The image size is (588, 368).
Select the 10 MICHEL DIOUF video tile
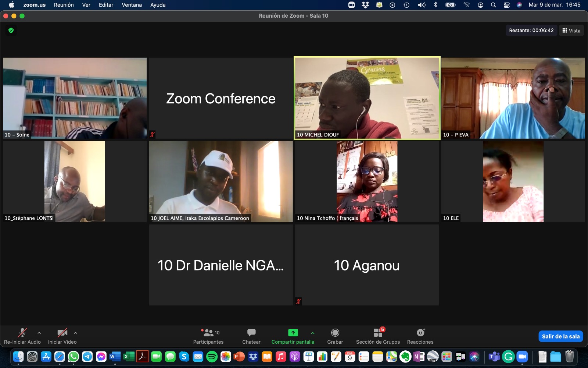367,98
